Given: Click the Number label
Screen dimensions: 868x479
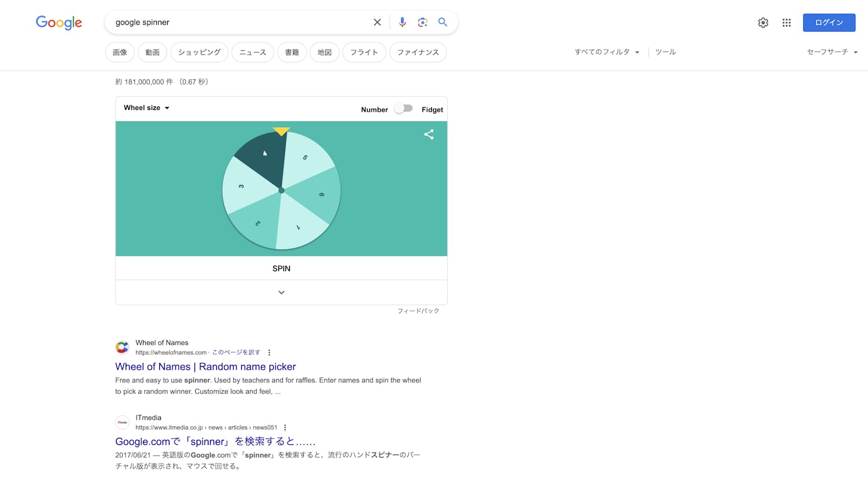Looking at the screenshot, I should (x=374, y=109).
